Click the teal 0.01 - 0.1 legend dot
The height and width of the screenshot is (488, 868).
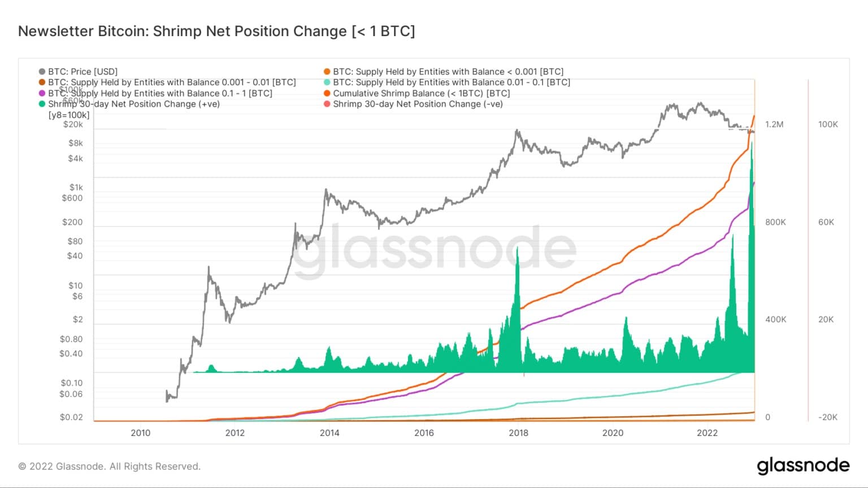click(x=327, y=82)
